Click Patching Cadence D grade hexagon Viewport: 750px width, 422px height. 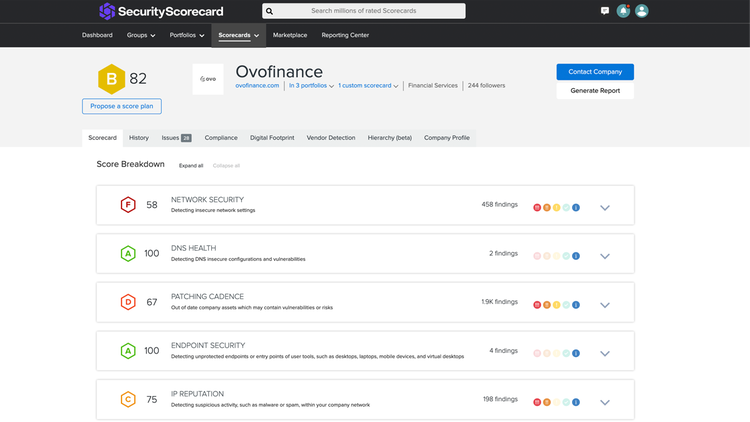127,302
